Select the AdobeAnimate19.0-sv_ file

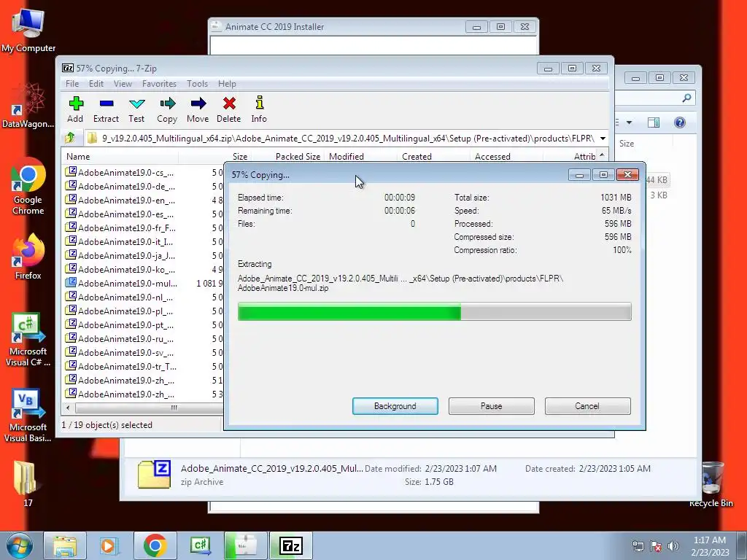pyautogui.click(x=120, y=352)
